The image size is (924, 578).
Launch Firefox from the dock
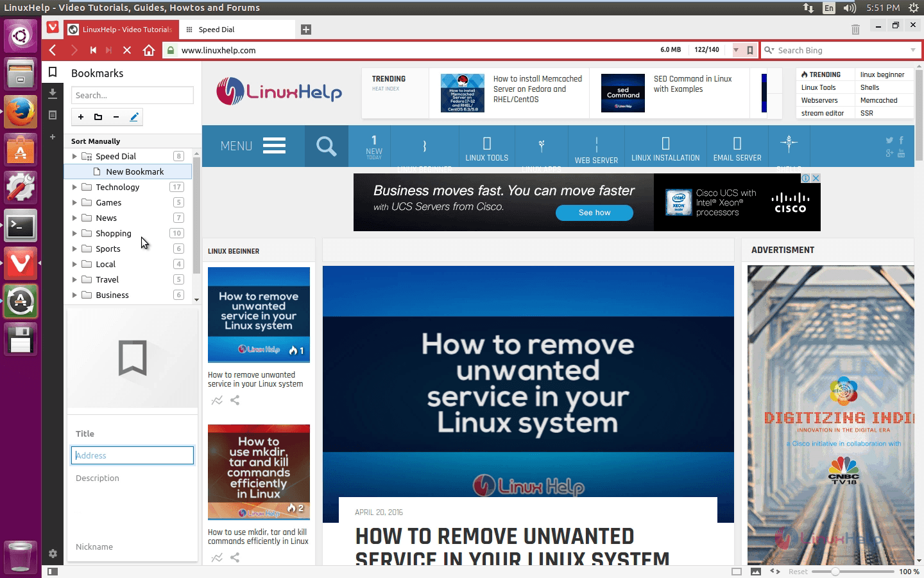[x=21, y=111]
